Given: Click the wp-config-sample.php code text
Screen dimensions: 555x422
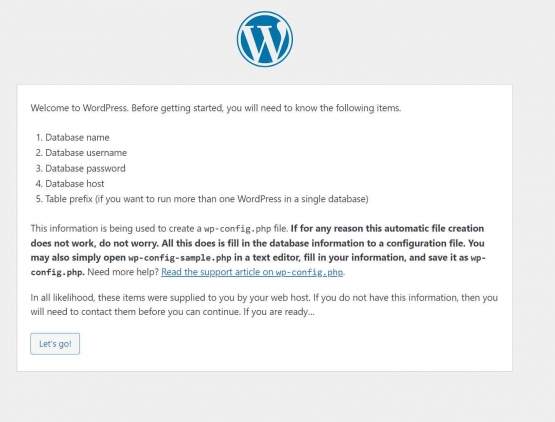Looking at the screenshot, I should click(x=180, y=258).
